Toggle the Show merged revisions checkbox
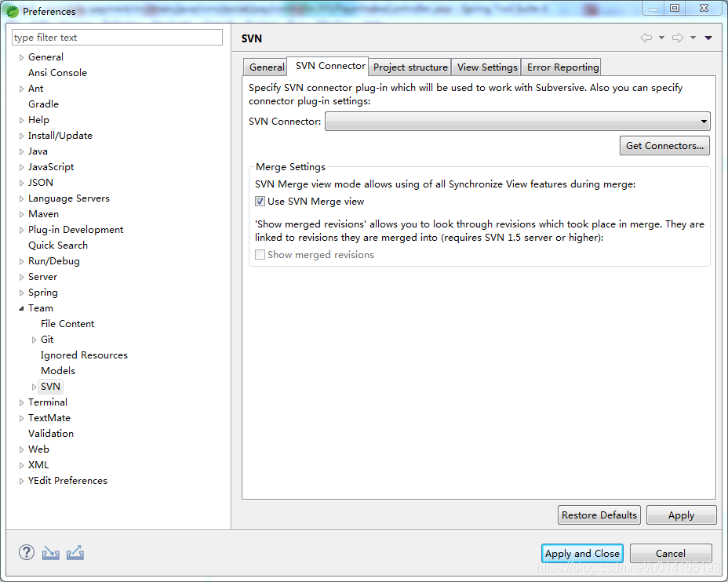The width and height of the screenshot is (728, 582). (260, 255)
